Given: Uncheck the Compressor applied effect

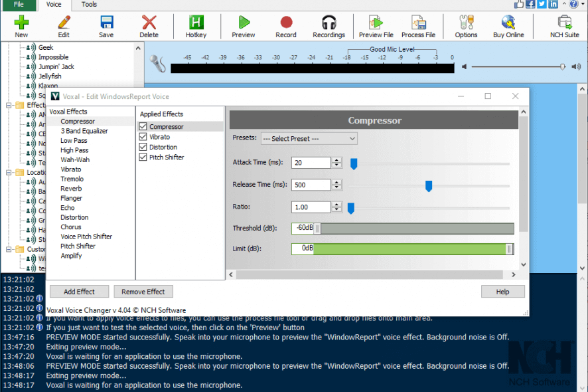Looking at the screenshot, I should 143,126.
